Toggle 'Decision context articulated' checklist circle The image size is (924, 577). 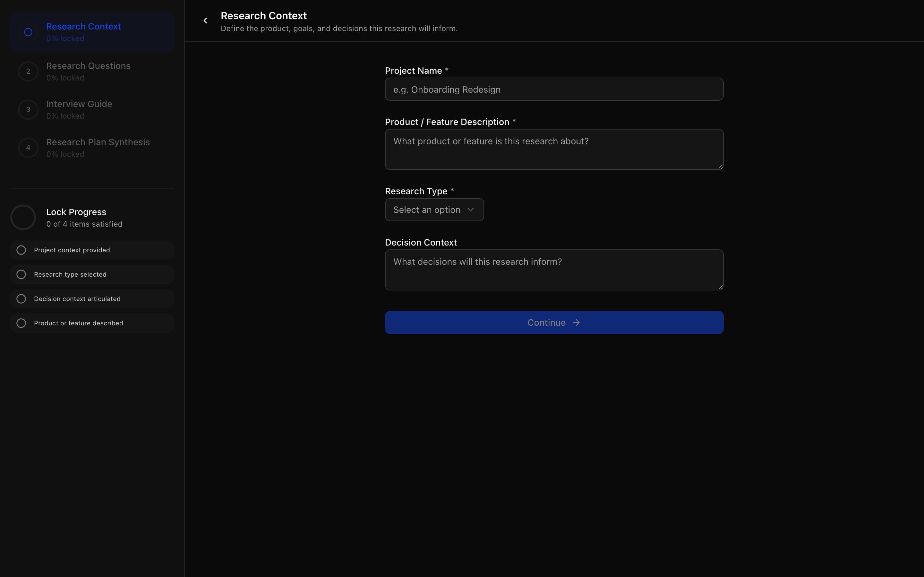coord(21,299)
